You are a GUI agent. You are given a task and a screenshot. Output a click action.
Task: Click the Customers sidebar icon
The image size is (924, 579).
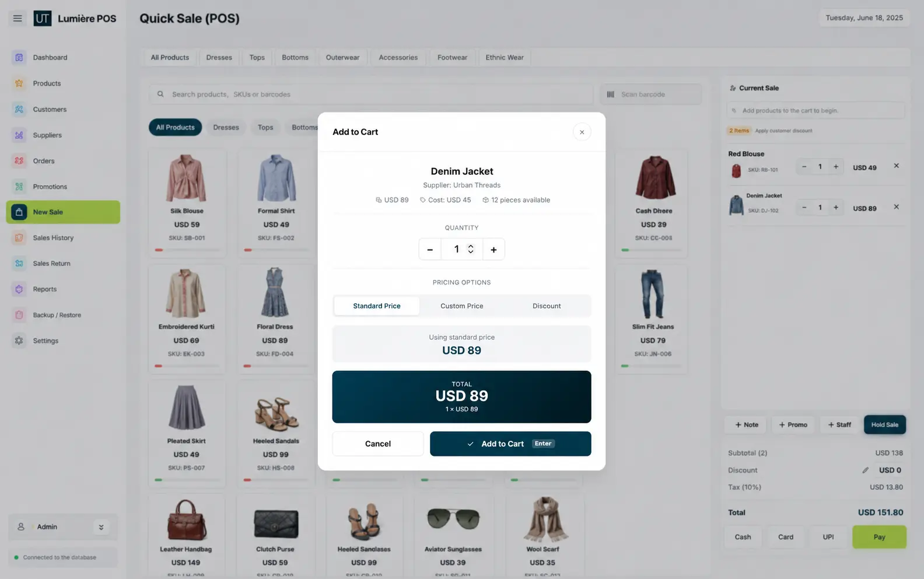click(19, 109)
